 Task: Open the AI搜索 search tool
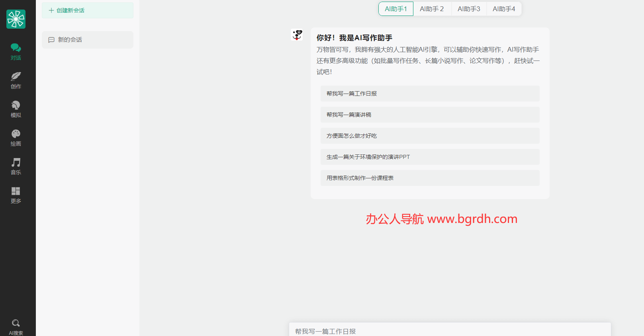[16, 326]
